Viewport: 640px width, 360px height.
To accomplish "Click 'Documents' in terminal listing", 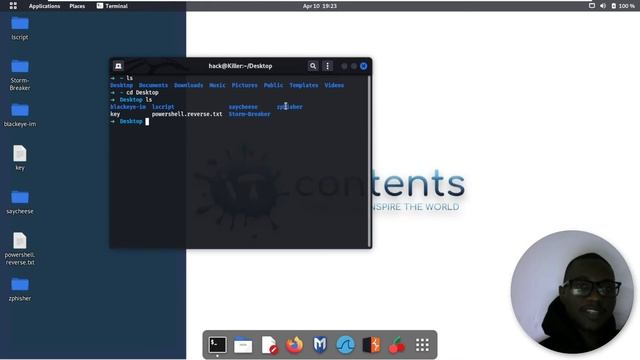I will tap(153, 85).
